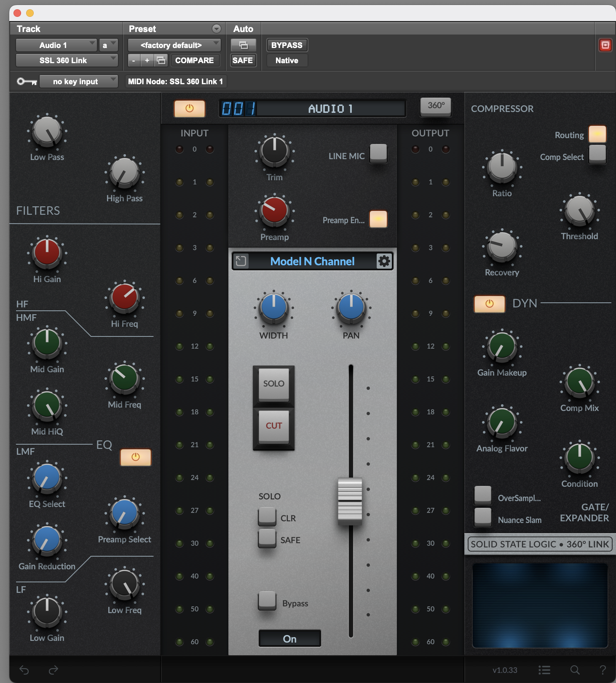Enable the Nuance Slam checkbox
This screenshot has height=683, width=616.
click(483, 517)
